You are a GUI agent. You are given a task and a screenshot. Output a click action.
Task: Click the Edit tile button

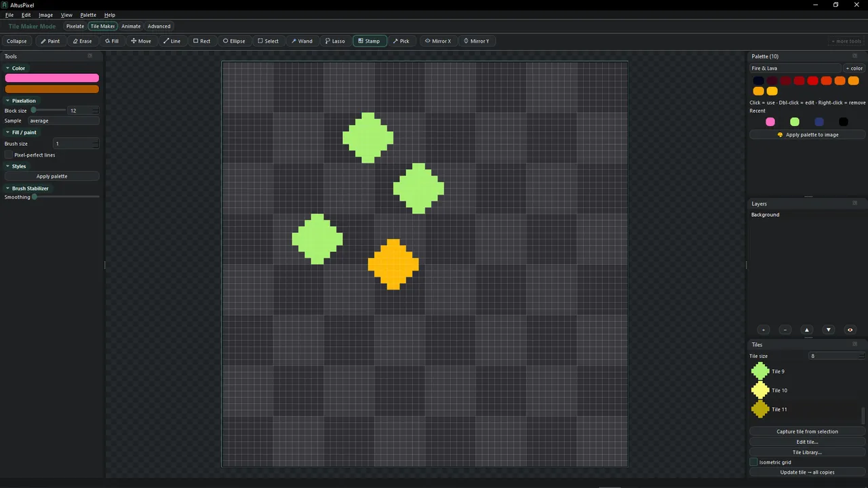coord(807,442)
